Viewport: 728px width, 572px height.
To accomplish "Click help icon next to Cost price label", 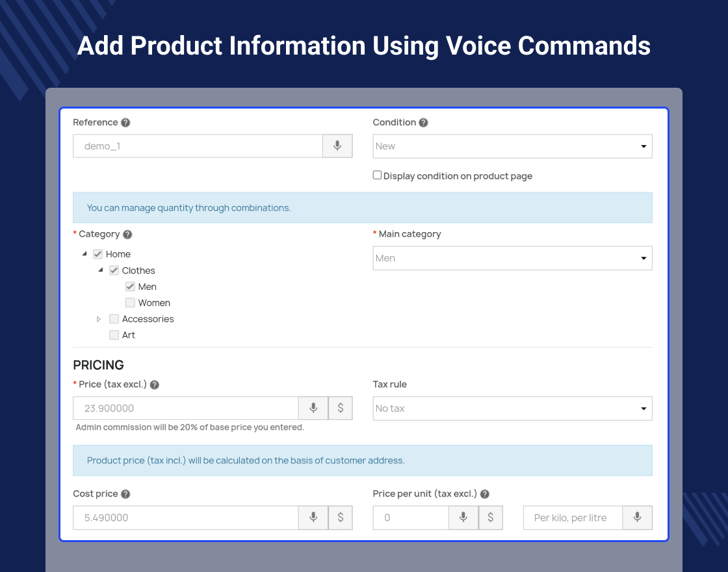I will (x=125, y=494).
